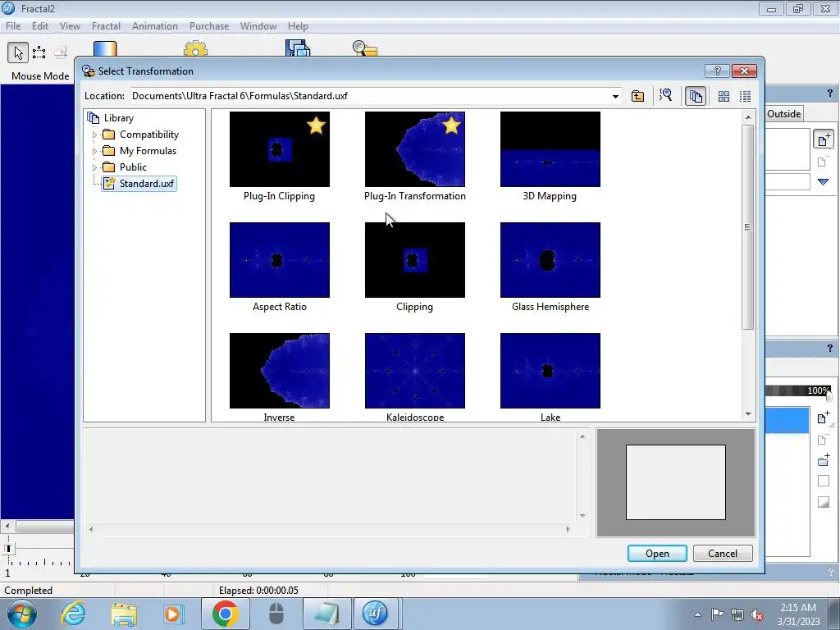Open the Location path dropdown
The image size is (840, 630).
(615, 97)
